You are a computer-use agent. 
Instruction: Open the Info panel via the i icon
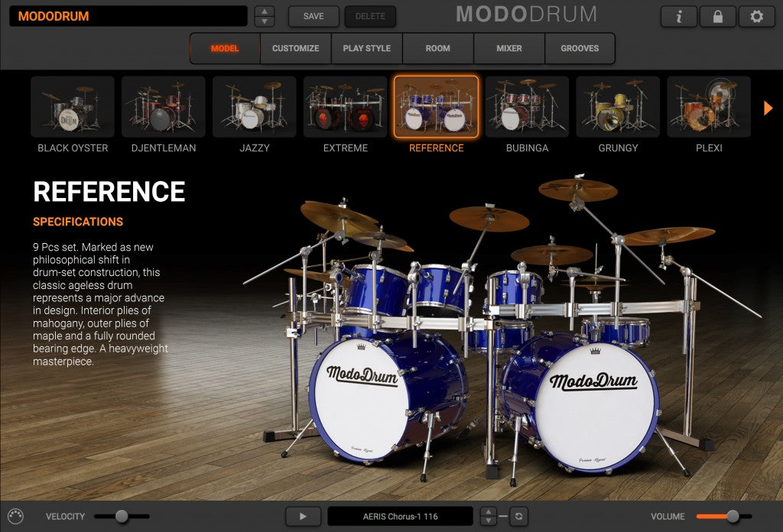point(679,16)
